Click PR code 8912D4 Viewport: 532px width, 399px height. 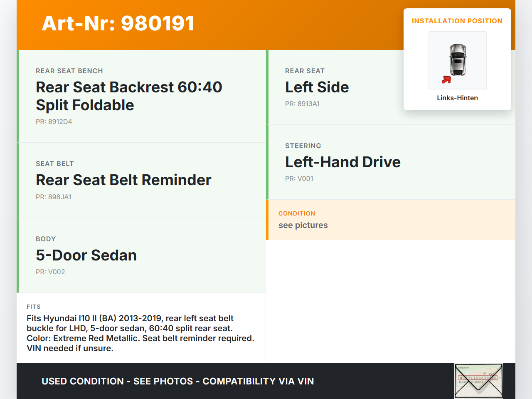[x=54, y=122]
